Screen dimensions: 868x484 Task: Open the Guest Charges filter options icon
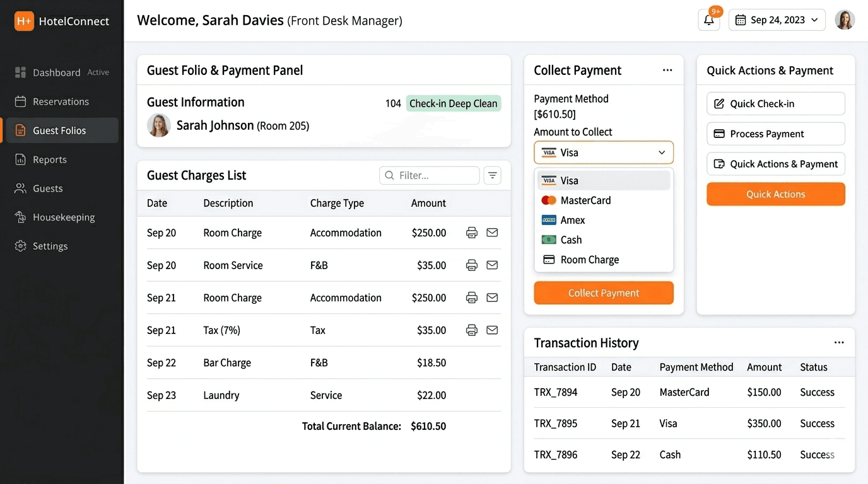(492, 175)
